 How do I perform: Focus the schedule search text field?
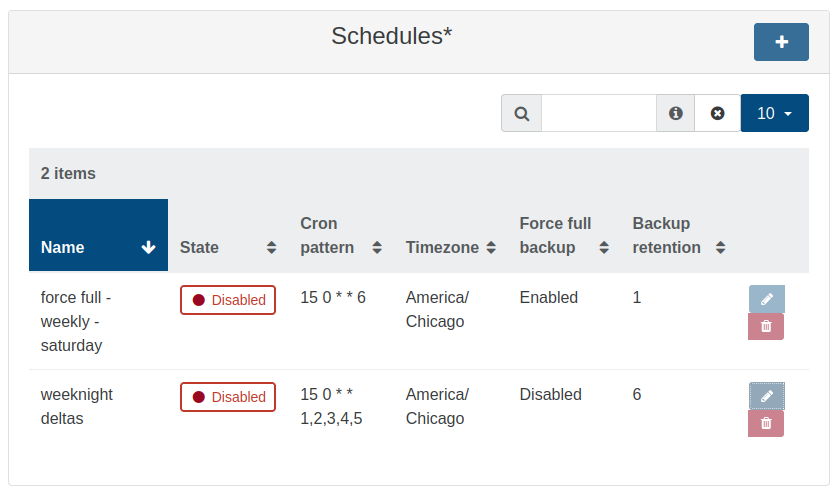coord(598,113)
